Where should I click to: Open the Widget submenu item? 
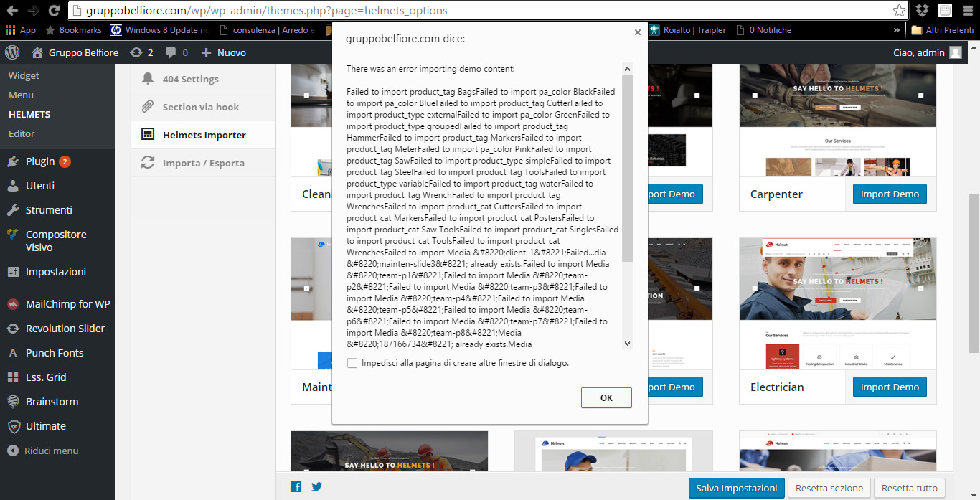point(24,75)
